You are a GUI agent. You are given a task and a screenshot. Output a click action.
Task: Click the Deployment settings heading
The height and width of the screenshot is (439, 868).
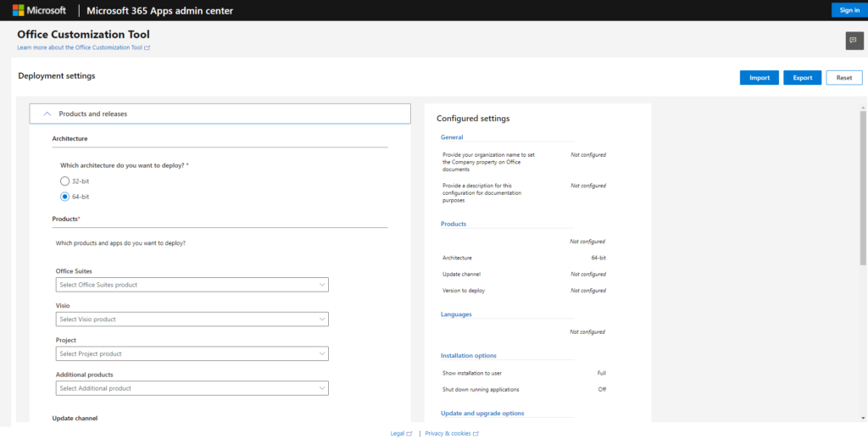(57, 75)
